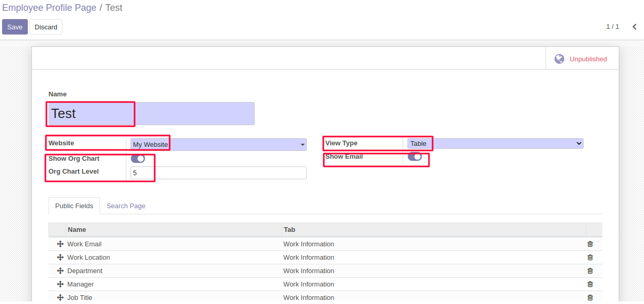The image size is (644, 304).
Task: Remove the Manager field with trash icon
Action: point(590,284)
